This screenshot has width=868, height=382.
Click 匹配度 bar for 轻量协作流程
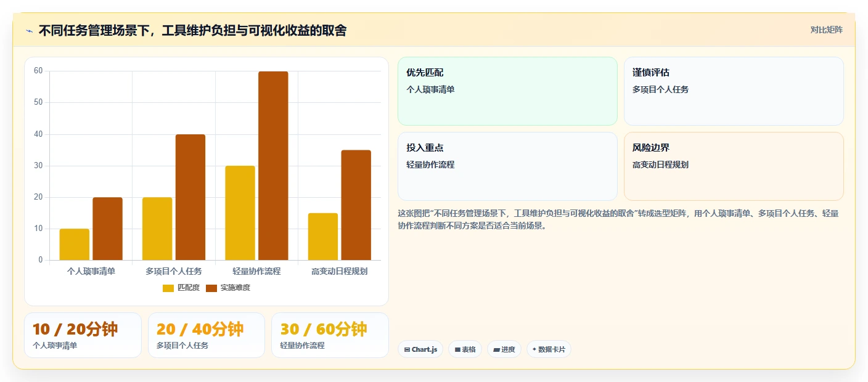point(240,213)
